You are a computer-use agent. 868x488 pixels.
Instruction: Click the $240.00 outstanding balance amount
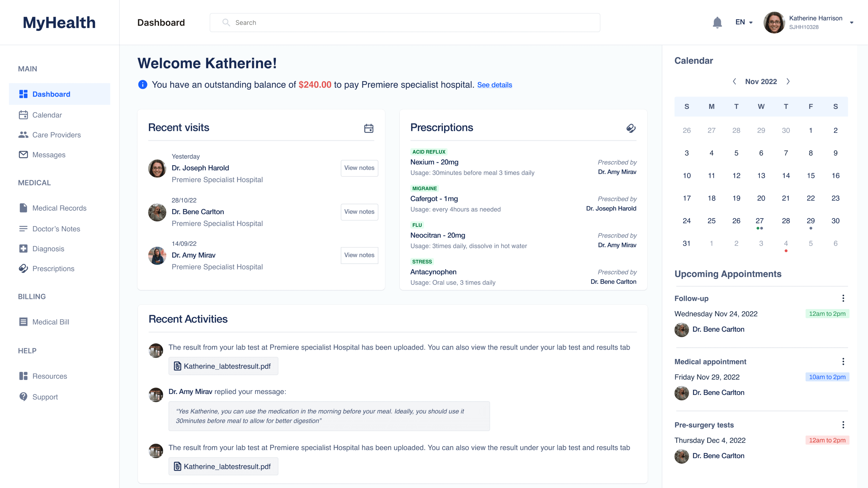point(315,85)
